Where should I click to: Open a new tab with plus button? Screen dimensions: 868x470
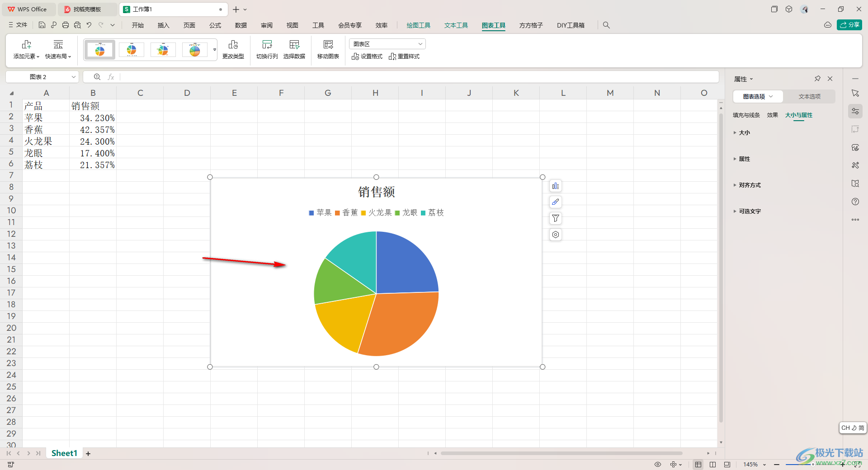click(x=236, y=9)
